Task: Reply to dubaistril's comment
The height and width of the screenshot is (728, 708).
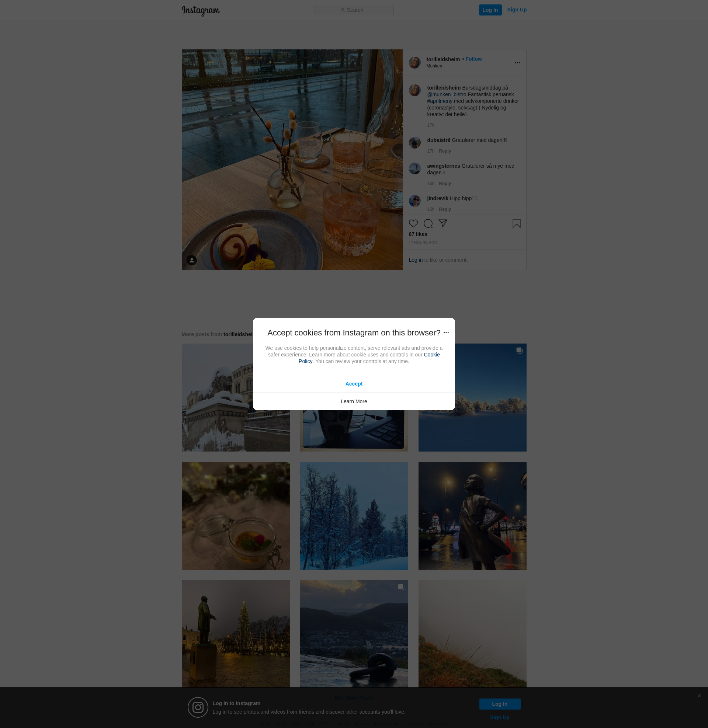Action: [445, 151]
